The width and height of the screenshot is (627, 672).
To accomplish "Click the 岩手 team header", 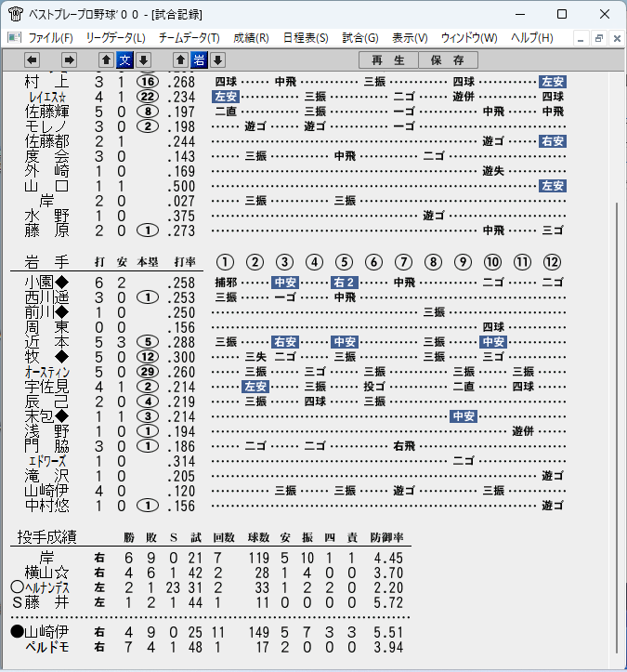I will tap(46, 262).
